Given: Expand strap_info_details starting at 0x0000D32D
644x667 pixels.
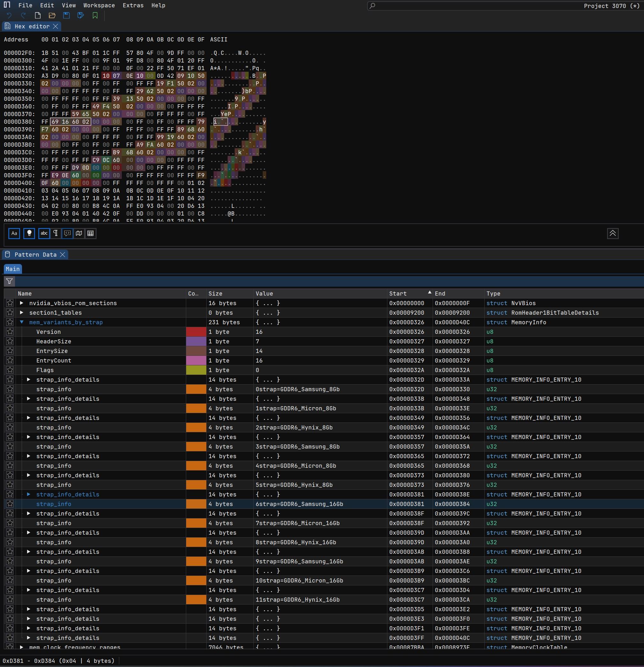Looking at the screenshot, I should click(x=29, y=379).
